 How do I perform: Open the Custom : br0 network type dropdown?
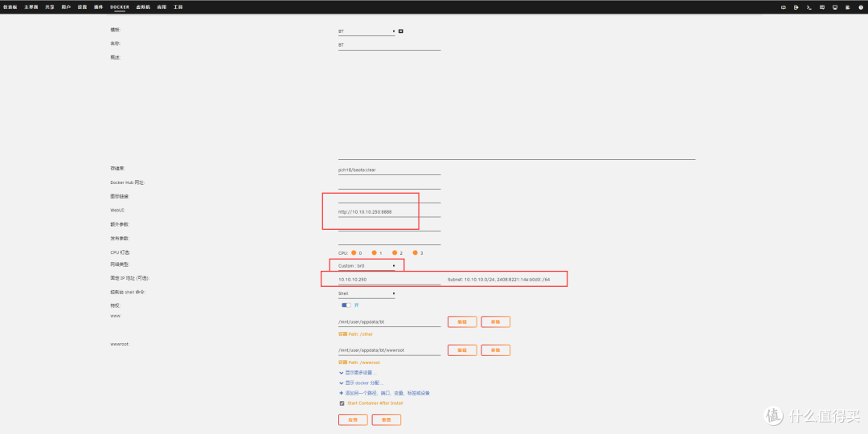point(366,265)
